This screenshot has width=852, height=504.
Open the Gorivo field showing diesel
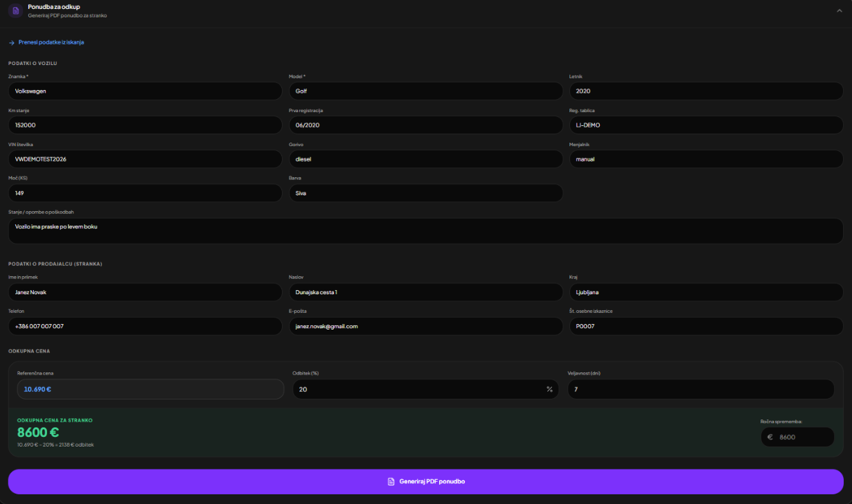click(425, 159)
